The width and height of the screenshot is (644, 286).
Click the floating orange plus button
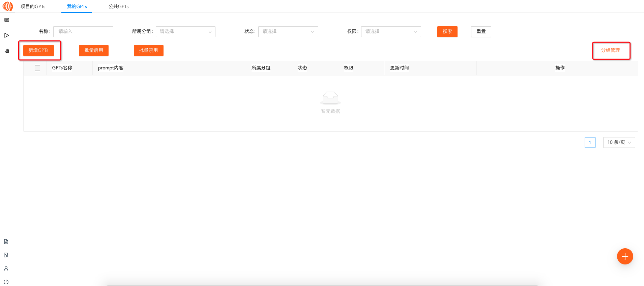[x=625, y=256]
